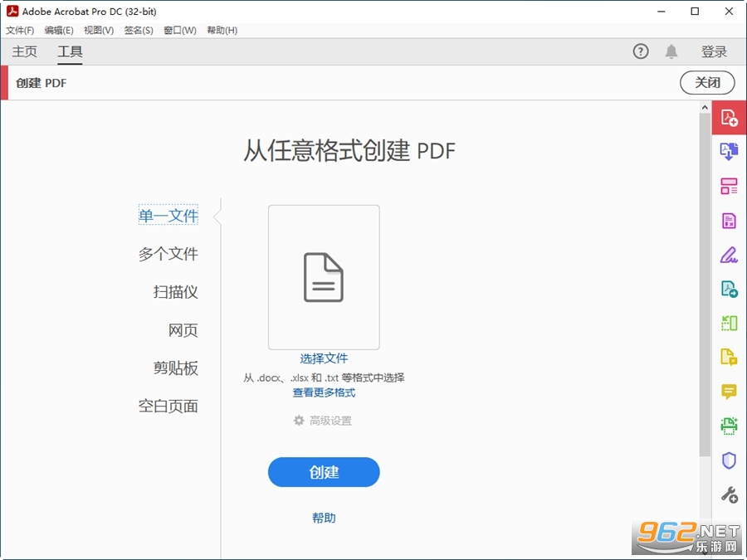The height and width of the screenshot is (560, 747).
Task: Open the 查看更多格式 link
Action: 324,392
